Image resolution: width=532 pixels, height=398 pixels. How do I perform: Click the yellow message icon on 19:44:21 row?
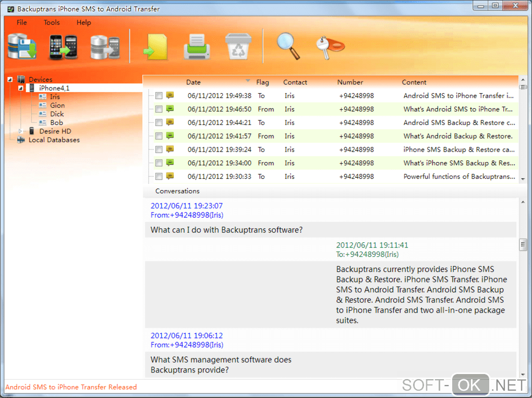(x=170, y=122)
